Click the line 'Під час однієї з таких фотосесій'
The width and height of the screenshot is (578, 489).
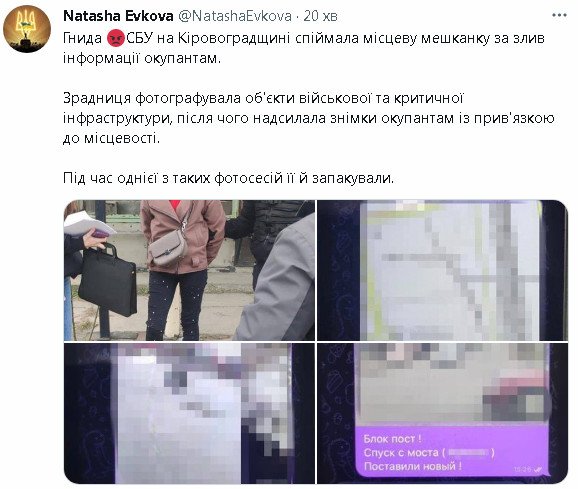tap(229, 178)
